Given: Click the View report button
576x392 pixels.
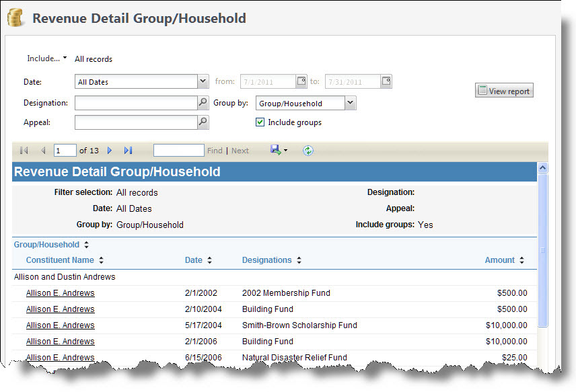Looking at the screenshot, I should [504, 91].
